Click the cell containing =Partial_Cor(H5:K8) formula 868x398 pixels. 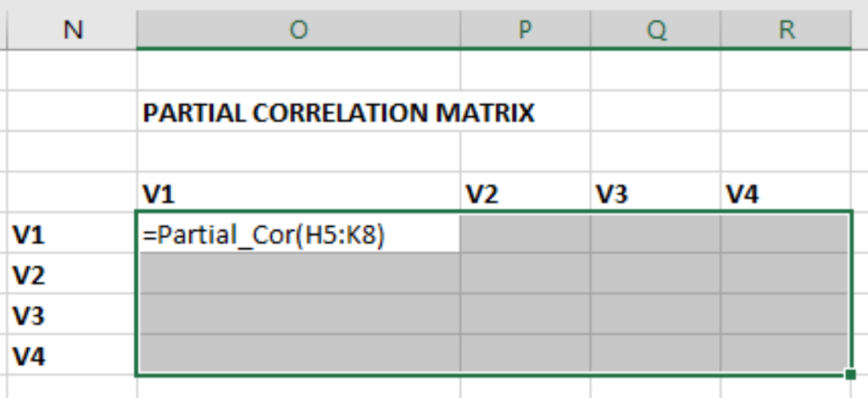coord(298,235)
